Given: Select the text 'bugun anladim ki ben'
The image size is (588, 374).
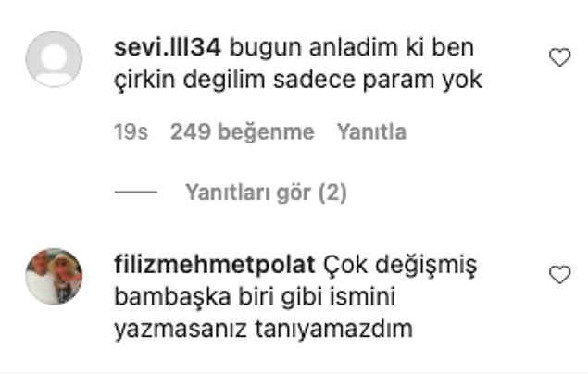Looking at the screenshot, I should click(352, 47).
